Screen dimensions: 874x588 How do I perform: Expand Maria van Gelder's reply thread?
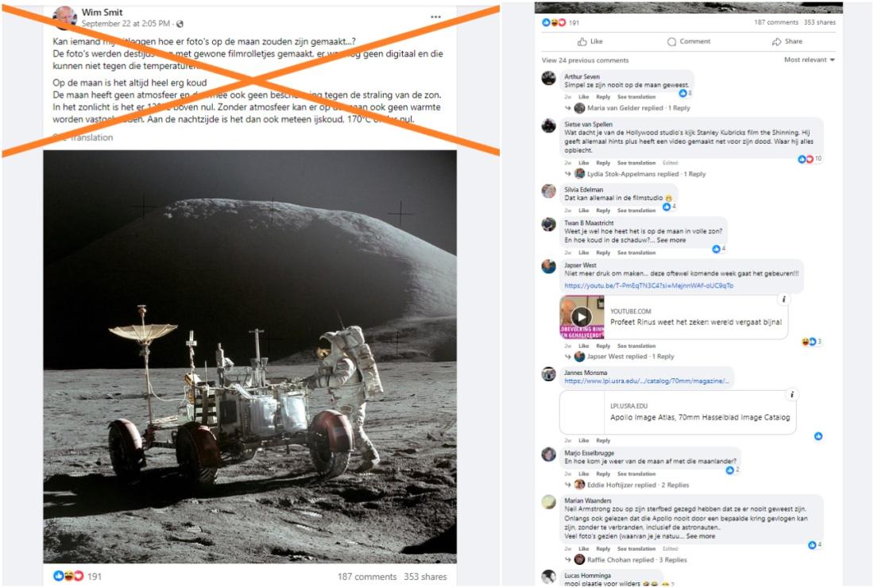click(632, 108)
